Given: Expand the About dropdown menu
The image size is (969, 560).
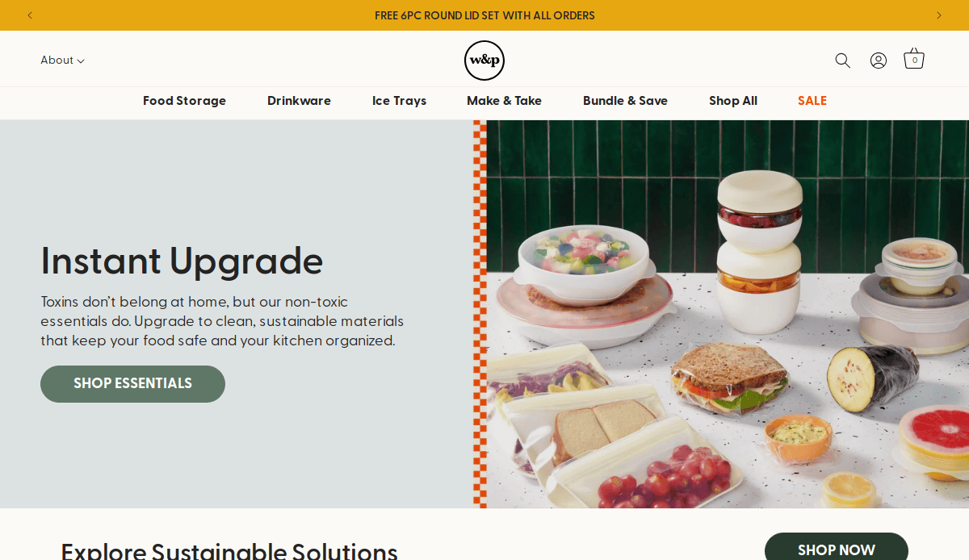Looking at the screenshot, I should pyautogui.click(x=62, y=61).
